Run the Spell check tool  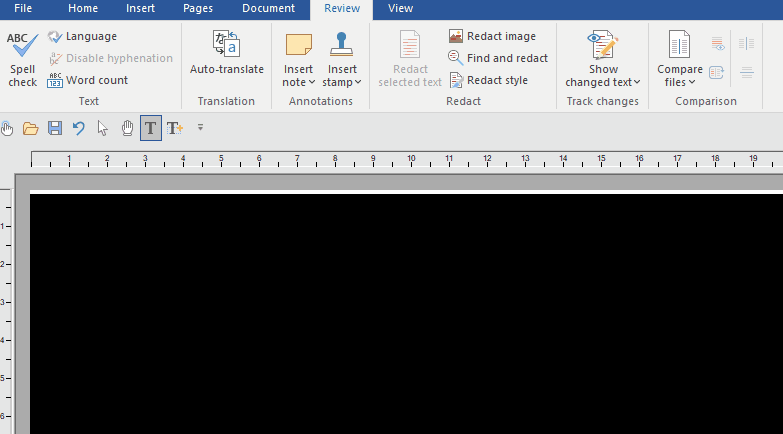(22, 59)
